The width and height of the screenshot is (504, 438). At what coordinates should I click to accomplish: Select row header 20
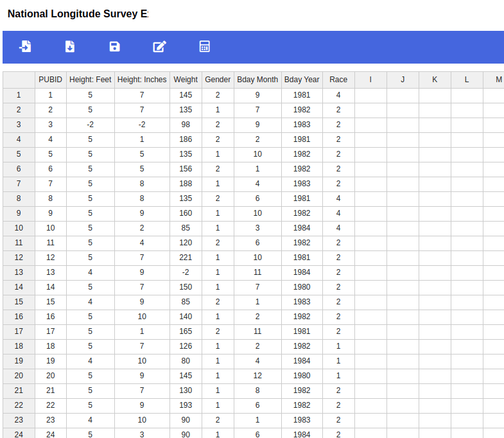pos(19,376)
